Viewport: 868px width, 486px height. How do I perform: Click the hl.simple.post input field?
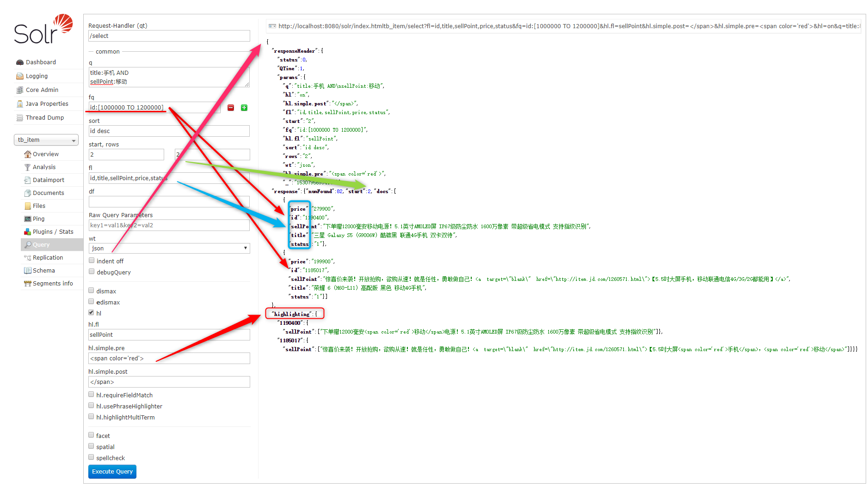coord(169,382)
